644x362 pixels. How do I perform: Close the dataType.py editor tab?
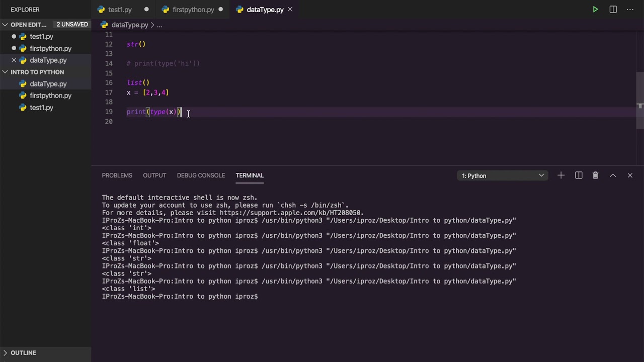pyautogui.click(x=290, y=10)
